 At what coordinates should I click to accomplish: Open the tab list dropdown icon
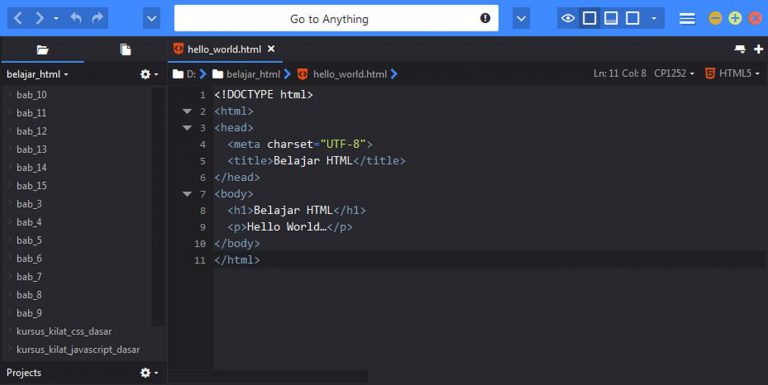[x=740, y=49]
